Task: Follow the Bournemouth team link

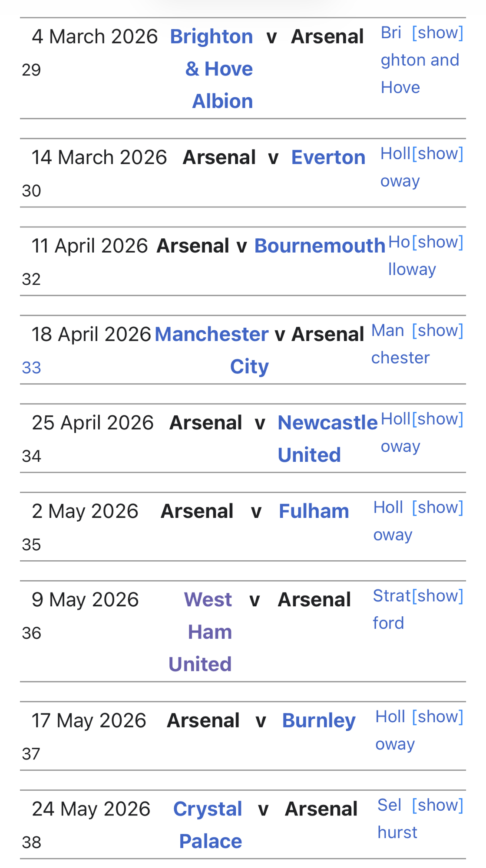Action: pyautogui.click(x=319, y=246)
